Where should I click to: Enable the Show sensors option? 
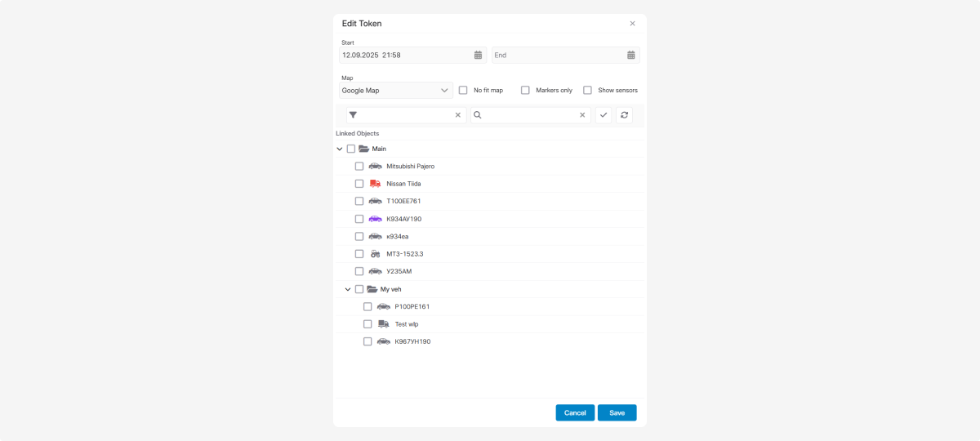click(x=587, y=91)
